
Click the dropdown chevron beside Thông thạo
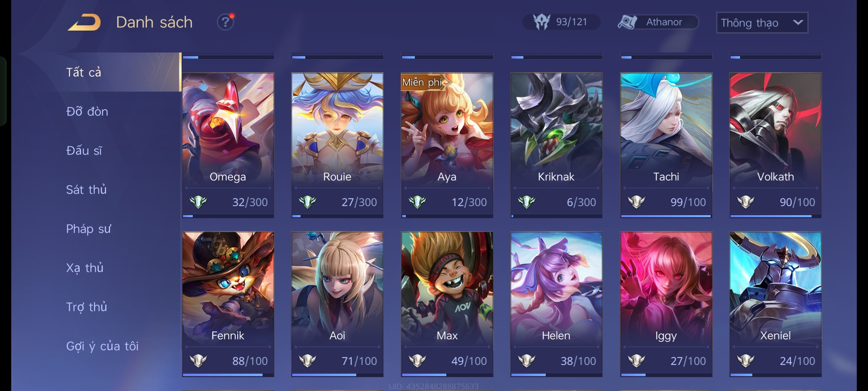click(798, 22)
